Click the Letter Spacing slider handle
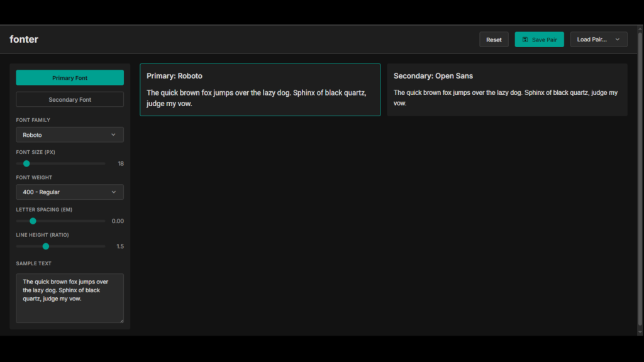Image resolution: width=644 pixels, height=362 pixels. (x=33, y=221)
